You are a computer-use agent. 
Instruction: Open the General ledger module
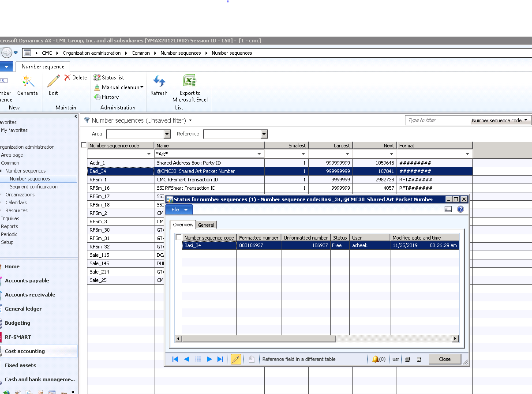click(23, 309)
